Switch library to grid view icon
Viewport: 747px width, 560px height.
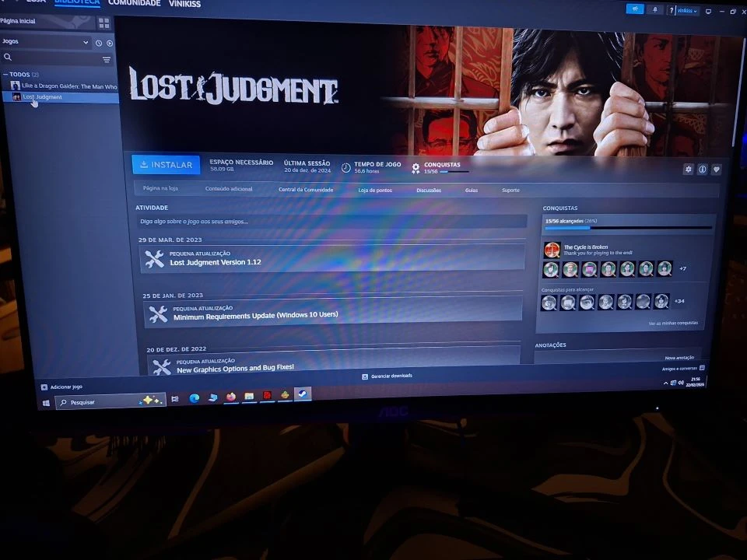tap(103, 23)
